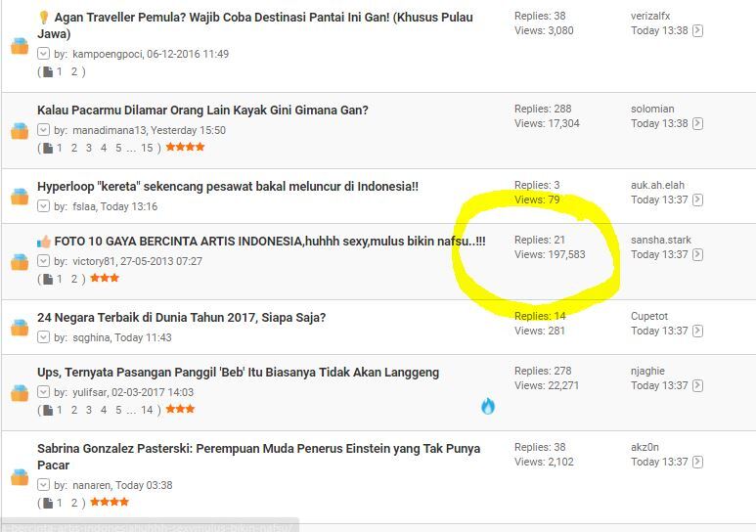
Task: View profile of user sansha.stark
Action: 660,240
